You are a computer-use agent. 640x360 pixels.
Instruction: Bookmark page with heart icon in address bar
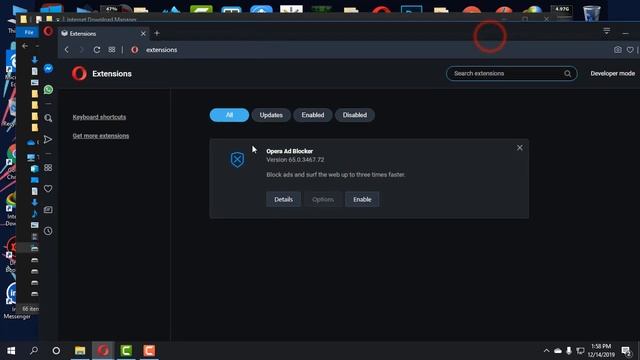(630, 50)
